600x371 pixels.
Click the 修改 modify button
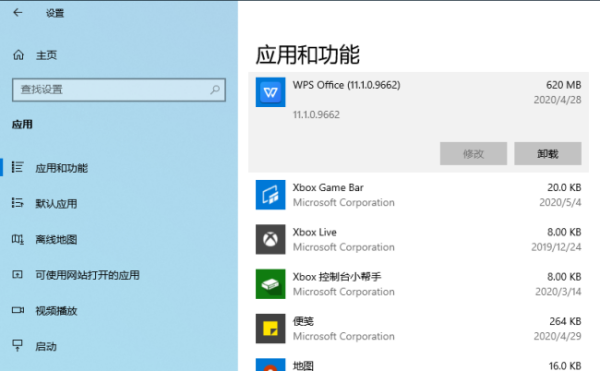[473, 154]
